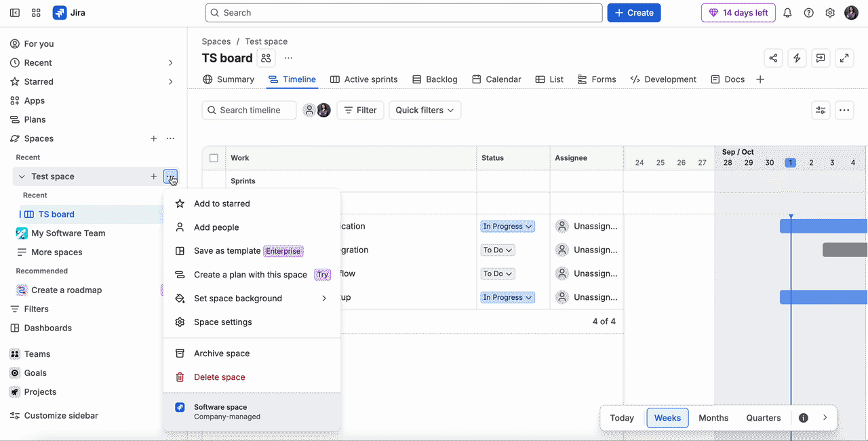The image size is (868, 441).
Task: Expand the Recent sidebar chevron
Action: tap(170, 62)
